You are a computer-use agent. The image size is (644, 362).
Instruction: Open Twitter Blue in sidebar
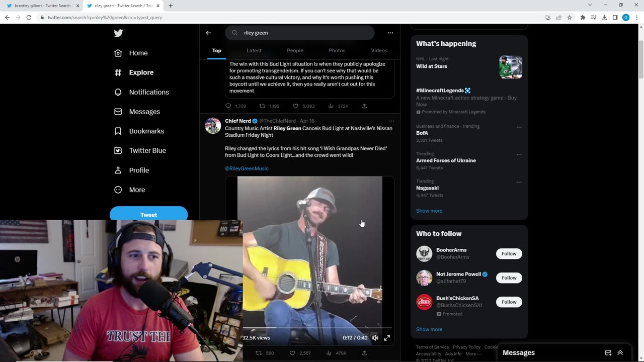click(x=140, y=150)
